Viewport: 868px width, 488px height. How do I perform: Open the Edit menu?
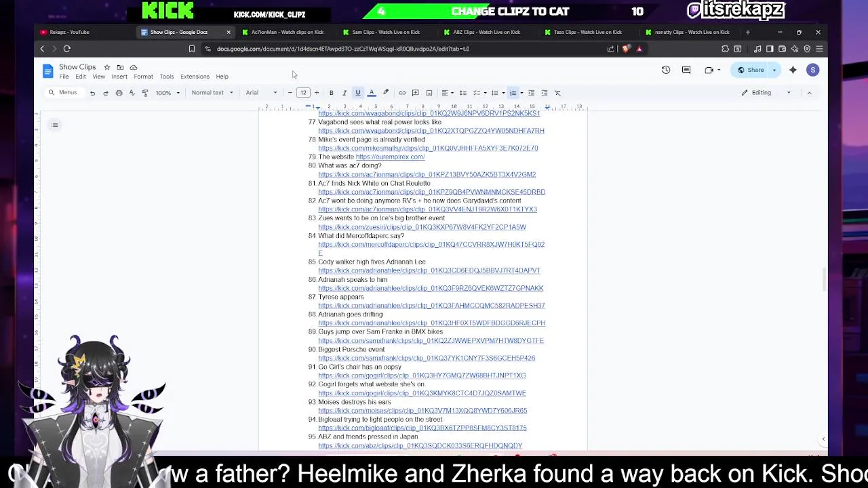(81, 77)
